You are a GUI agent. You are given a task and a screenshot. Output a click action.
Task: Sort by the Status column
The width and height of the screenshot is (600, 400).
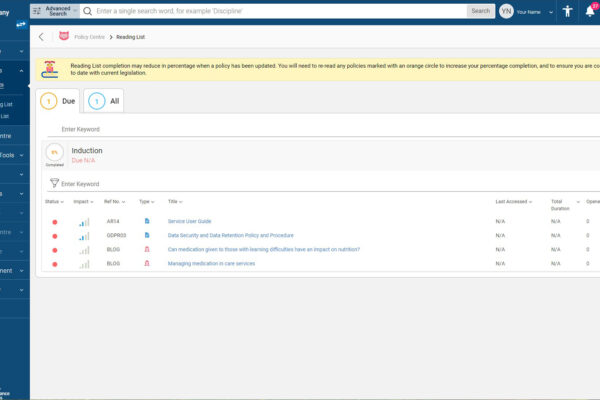54,202
